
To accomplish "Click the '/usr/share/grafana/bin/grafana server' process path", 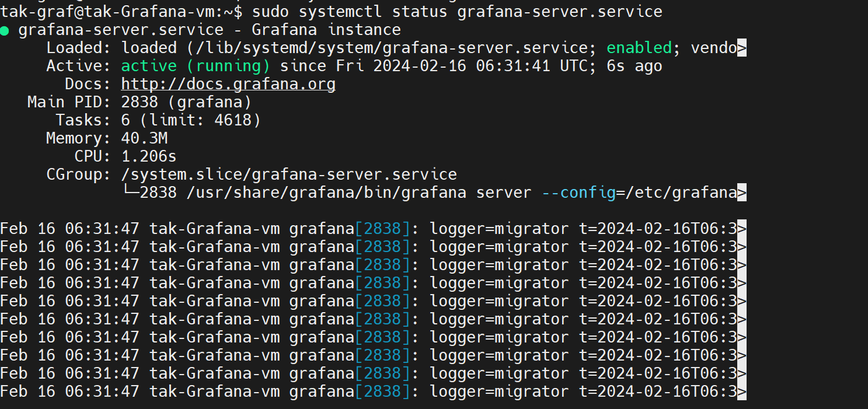I will [359, 193].
